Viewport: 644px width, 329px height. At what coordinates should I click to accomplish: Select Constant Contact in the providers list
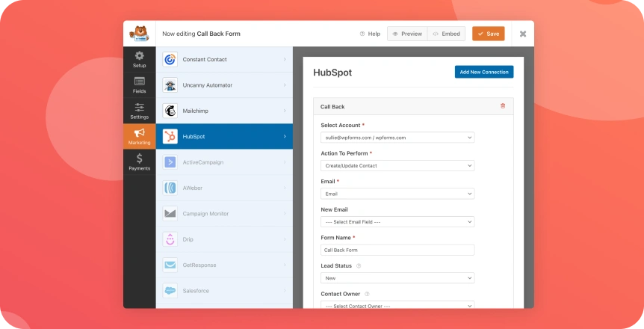click(224, 59)
